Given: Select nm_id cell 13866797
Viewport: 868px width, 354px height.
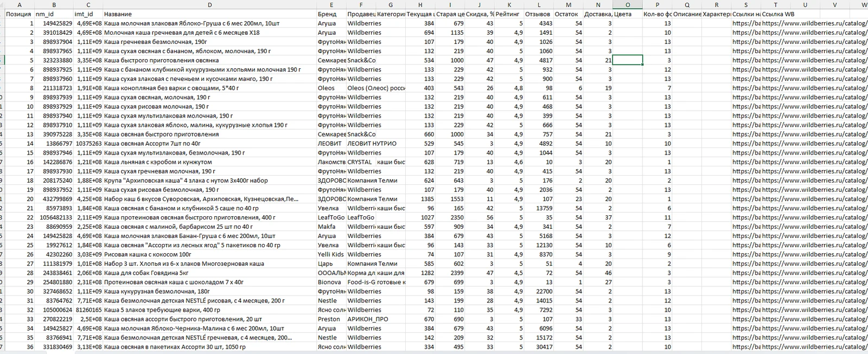Looking at the screenshot, I should pyautogui.click(x=54, y=144).
